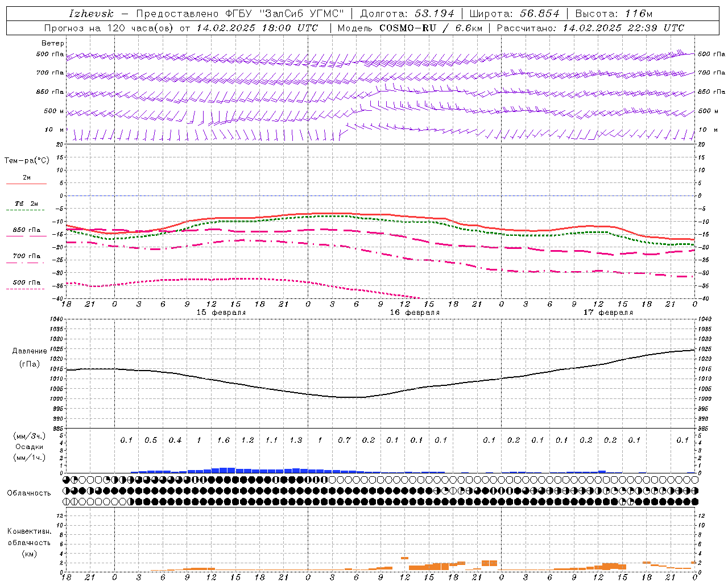This screenshot has height=582, width=728.
Task: Select the "1.2" precipitation value
Action: point(247,440)
